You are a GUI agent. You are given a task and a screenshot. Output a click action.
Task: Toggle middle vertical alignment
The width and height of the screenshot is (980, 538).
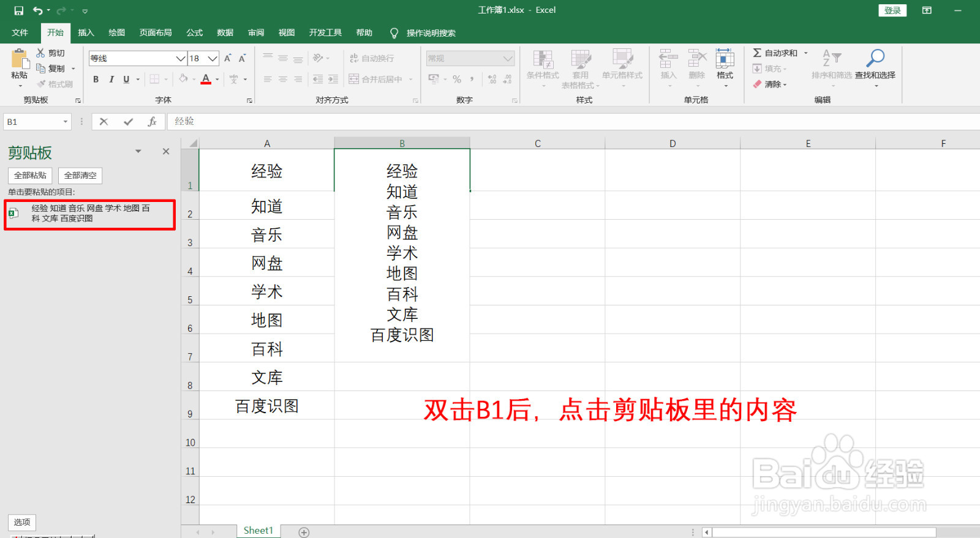pos(282,58)
